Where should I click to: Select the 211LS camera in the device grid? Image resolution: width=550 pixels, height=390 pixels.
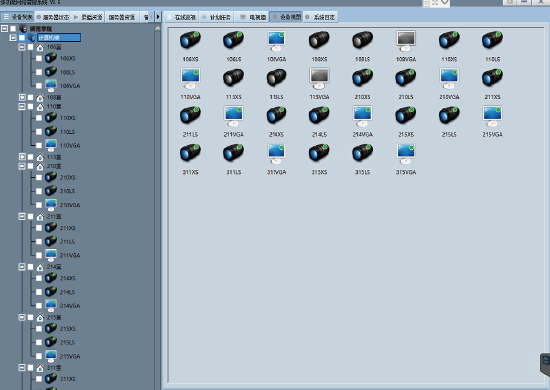(190, 115)
